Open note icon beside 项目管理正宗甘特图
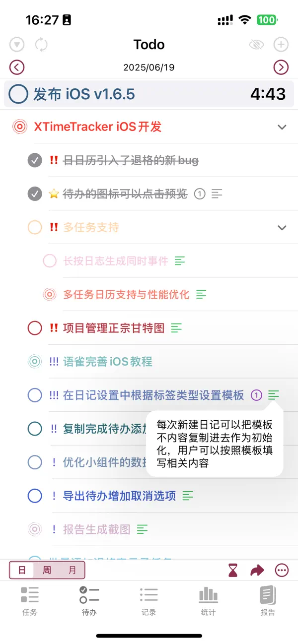Image resolution: width=298 pixels, height=644 pixels. tap(177, 328)
